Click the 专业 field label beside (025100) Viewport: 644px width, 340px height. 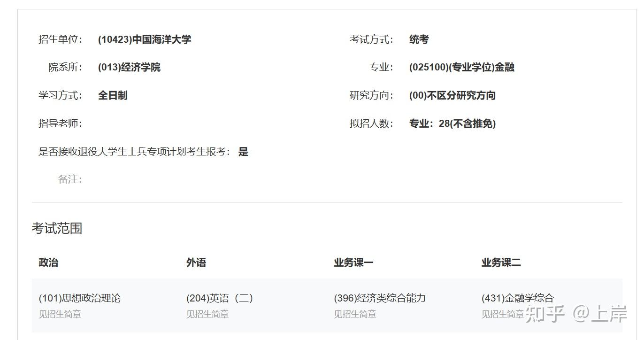pos(381,67)
